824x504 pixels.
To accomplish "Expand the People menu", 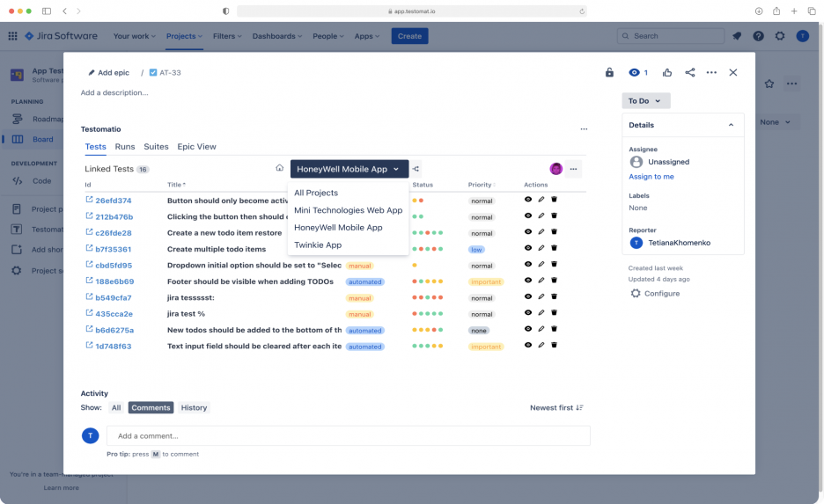I will tap(327, 36).
